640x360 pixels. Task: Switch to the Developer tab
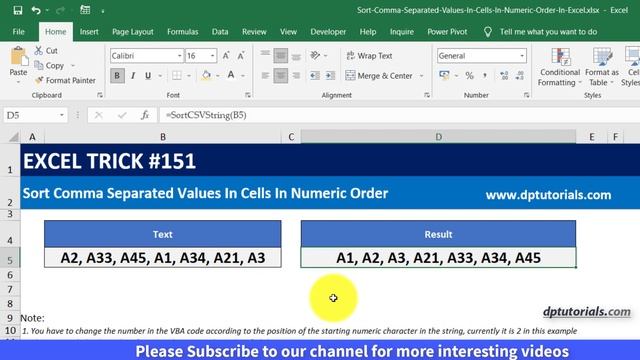[328, 32]
